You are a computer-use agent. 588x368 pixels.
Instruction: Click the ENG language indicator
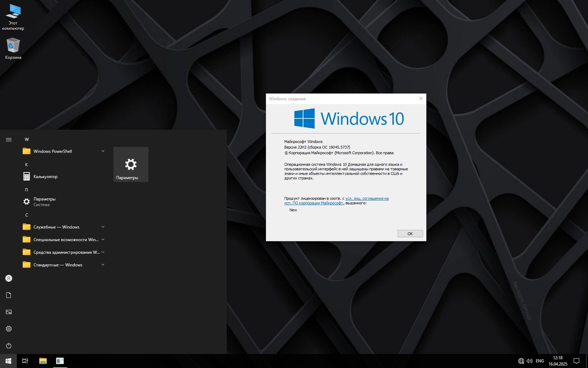point(540,361)
